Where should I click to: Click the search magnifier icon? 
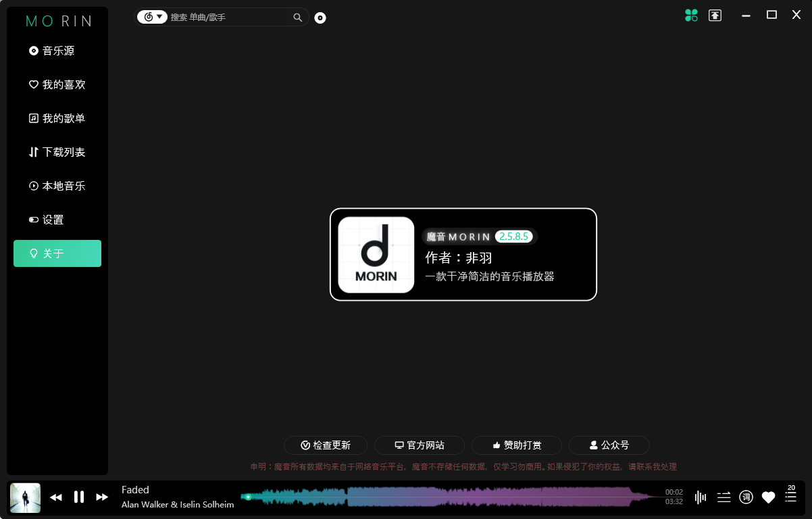[297, 18]
